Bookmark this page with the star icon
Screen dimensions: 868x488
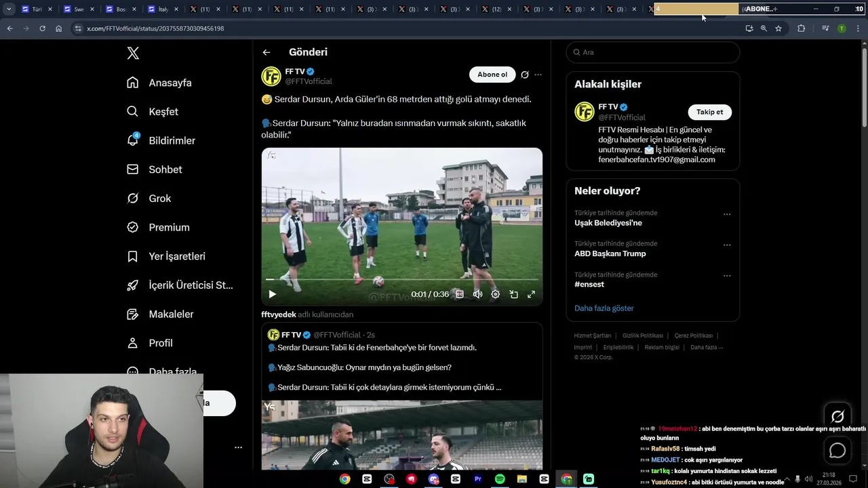point(778,28)
